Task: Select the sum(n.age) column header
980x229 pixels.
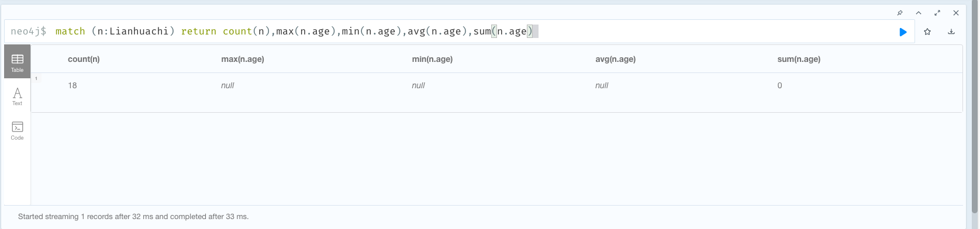Action: (x=799, y=59)
